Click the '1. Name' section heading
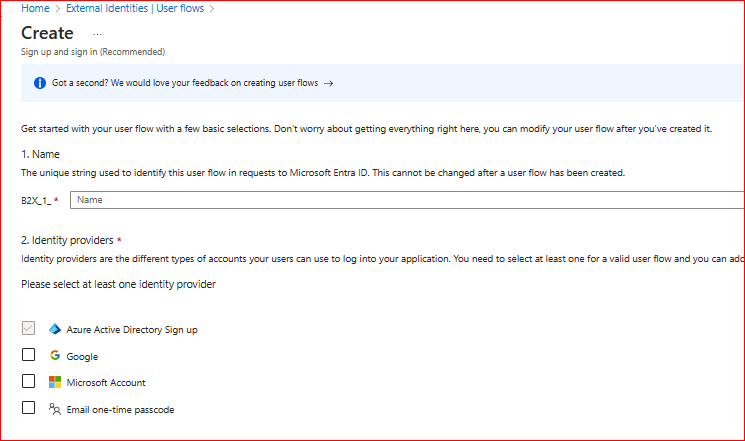The height and width of the screenshot is (441, 745). pyautogui.click(x=40, y=154)
